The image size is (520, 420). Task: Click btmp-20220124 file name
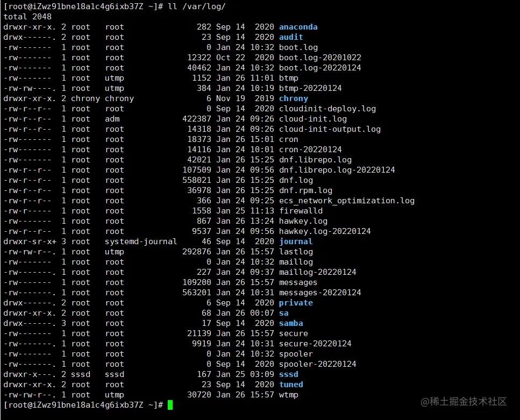point(310,88)
